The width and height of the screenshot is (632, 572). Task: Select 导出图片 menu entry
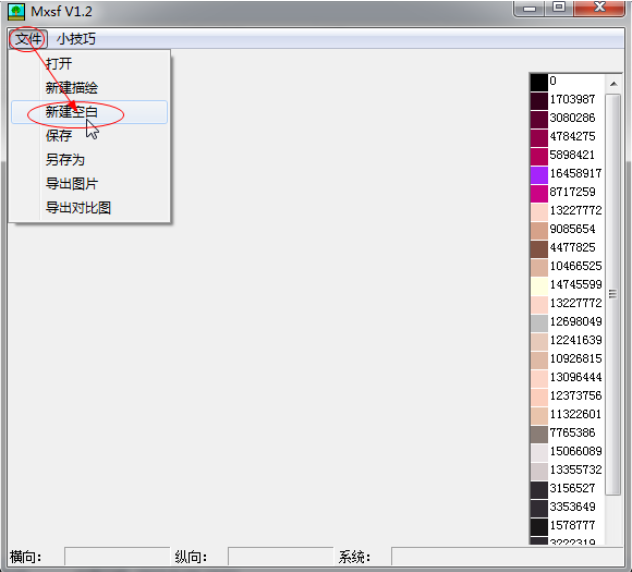72,184
